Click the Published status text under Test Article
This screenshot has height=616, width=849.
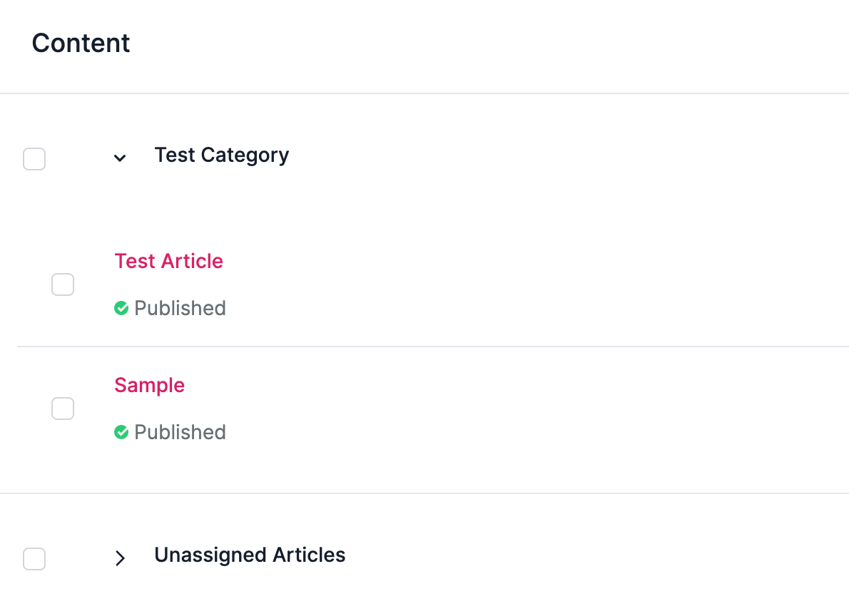coord(180,308)
